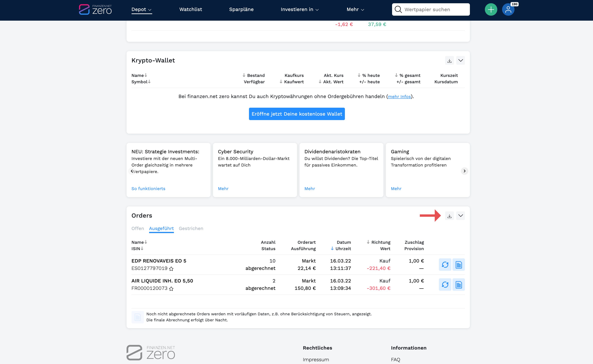The height and width of the screenshot is (364, 593).
Task: Open the Dividendenaristokraten theme card
Action: 341,170
